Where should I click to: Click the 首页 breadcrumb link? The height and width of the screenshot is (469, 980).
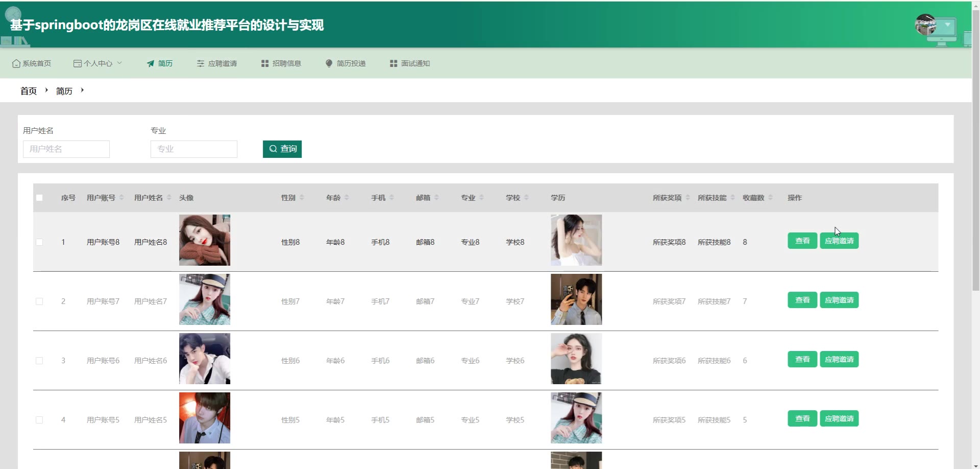pyautogui.click(x=29, y=91)
